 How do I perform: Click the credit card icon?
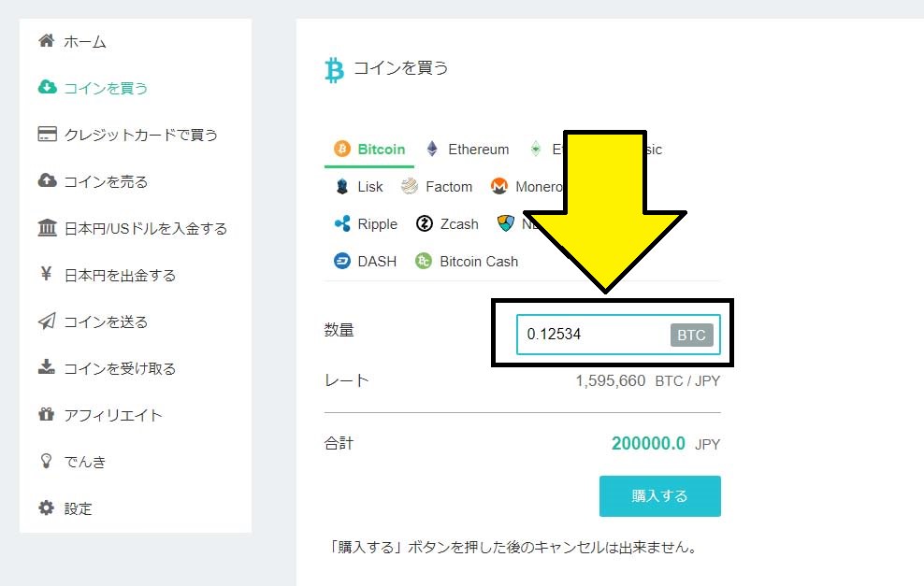click(x=47, y=135)
